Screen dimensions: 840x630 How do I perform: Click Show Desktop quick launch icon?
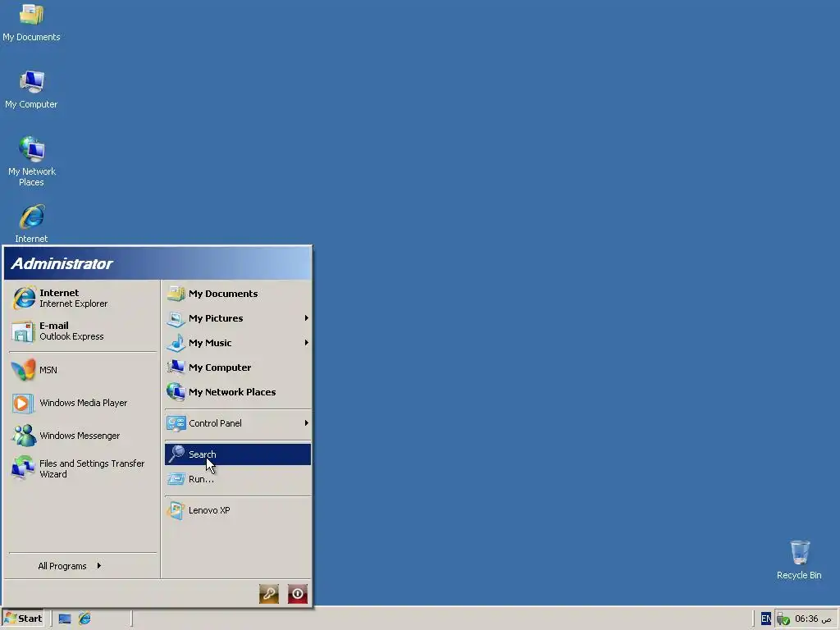(65, 619)
